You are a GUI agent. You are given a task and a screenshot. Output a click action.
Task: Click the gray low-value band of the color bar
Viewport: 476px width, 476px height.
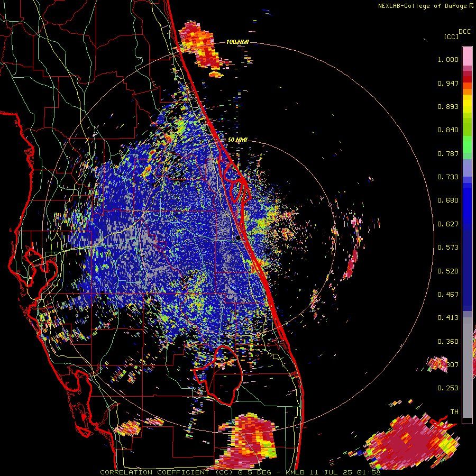coord(467,368)
